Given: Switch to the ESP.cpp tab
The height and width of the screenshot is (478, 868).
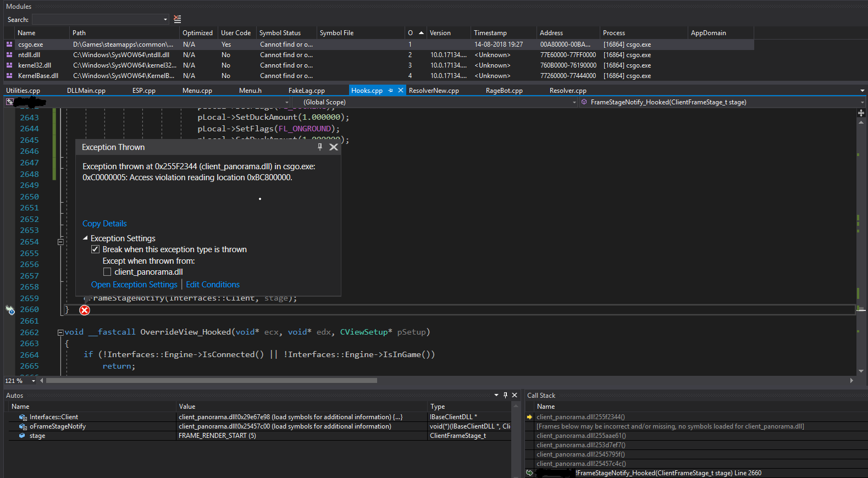Looking at the screenshot, I should [144, 91].
